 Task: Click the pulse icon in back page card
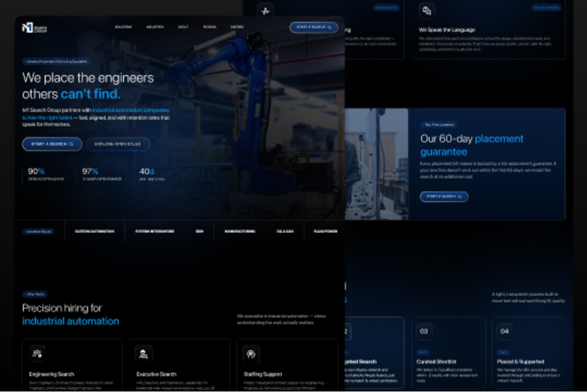(x=265, y=10)
